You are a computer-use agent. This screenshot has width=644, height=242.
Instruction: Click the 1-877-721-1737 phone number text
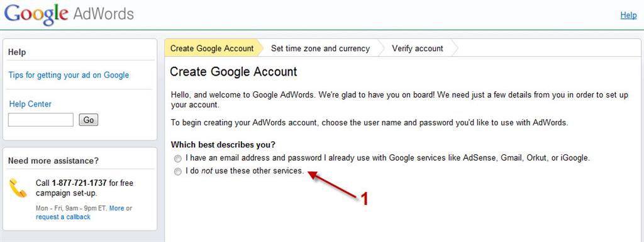pos(79,183)
